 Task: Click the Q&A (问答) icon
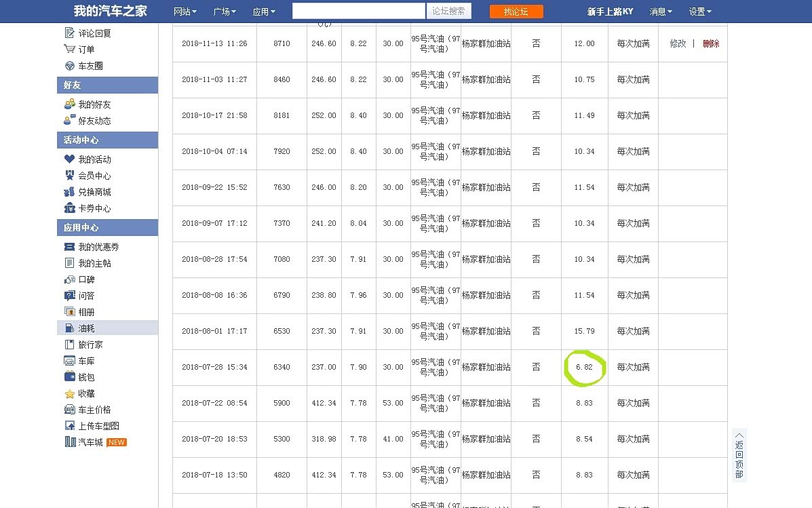[69, 296]
